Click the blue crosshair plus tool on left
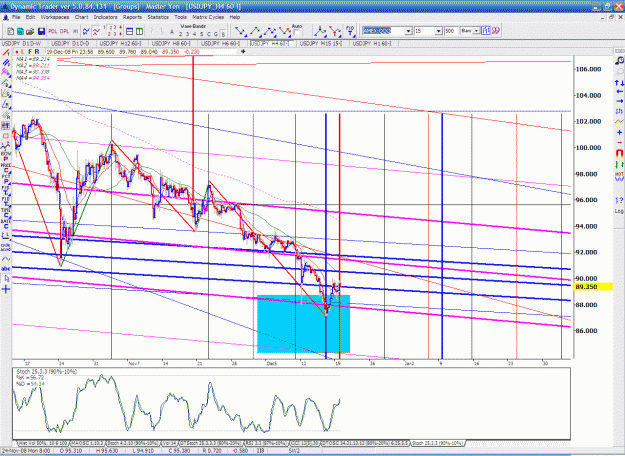 coord(6,289)
